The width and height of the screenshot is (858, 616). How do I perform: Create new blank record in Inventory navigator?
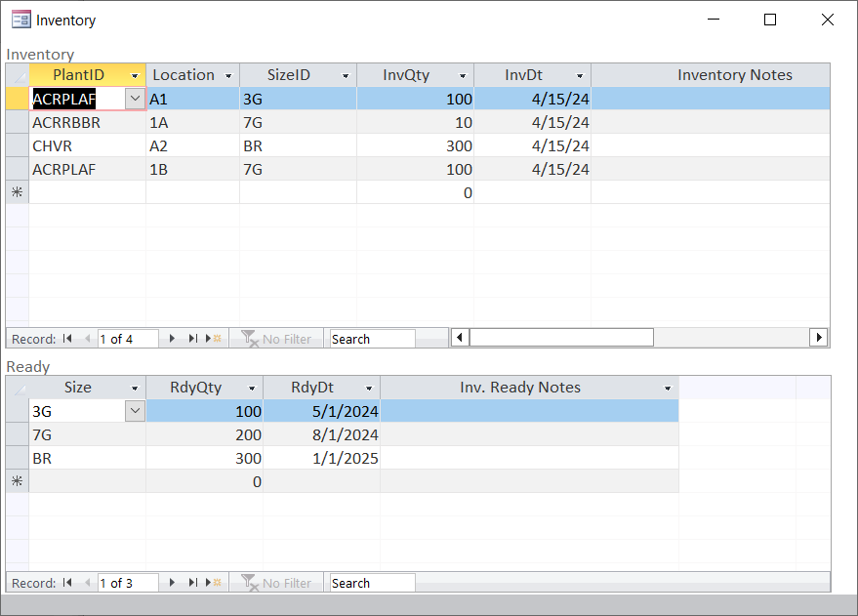tap(215, 339)
